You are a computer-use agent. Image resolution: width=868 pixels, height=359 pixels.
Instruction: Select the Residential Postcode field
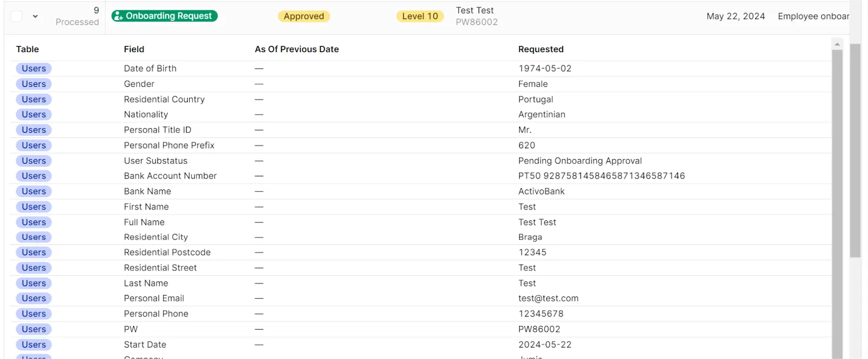[167, 253]
